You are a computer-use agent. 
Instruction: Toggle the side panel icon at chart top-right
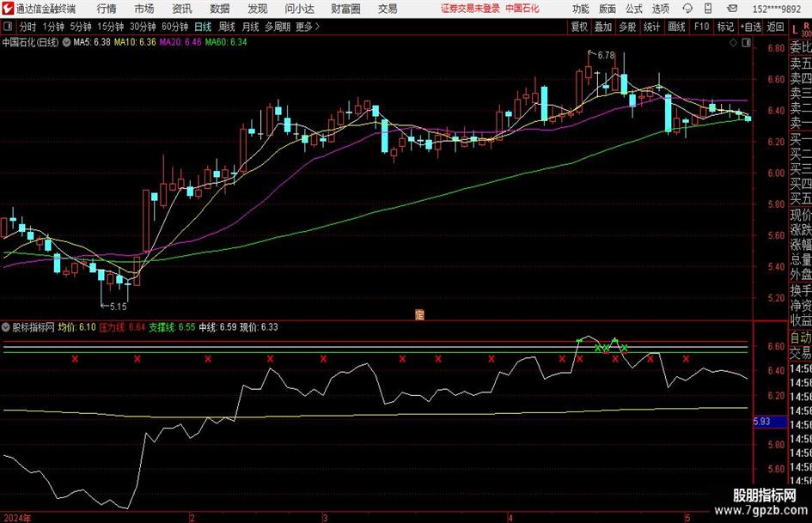click(746, 43)
